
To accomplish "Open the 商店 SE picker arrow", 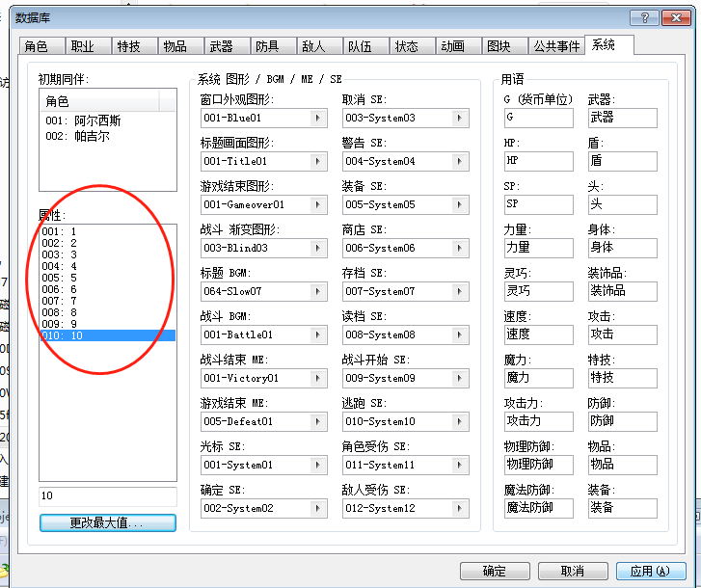I will [460, 248].
